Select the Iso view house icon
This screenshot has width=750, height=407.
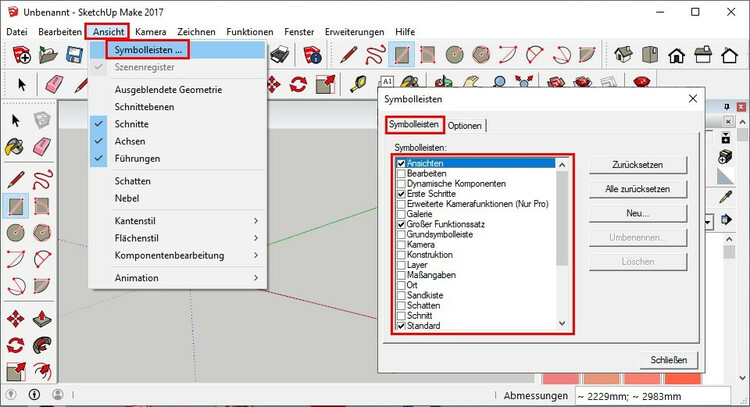(623, 55)
